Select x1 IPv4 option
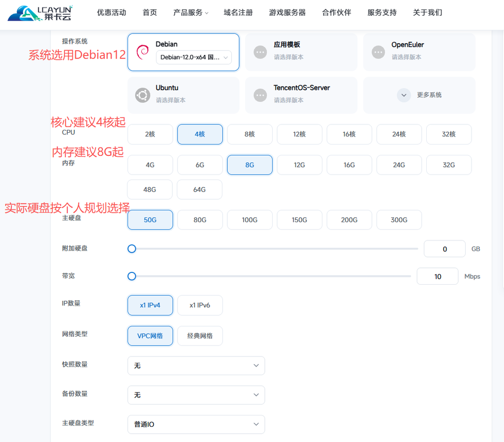 click(x=150, y=305)
